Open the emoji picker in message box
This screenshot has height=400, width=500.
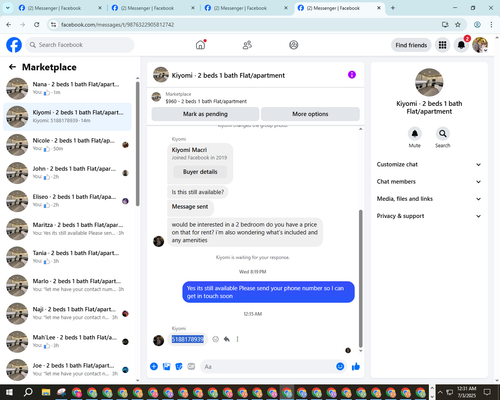pyautogui.click(x=340, y=367)
